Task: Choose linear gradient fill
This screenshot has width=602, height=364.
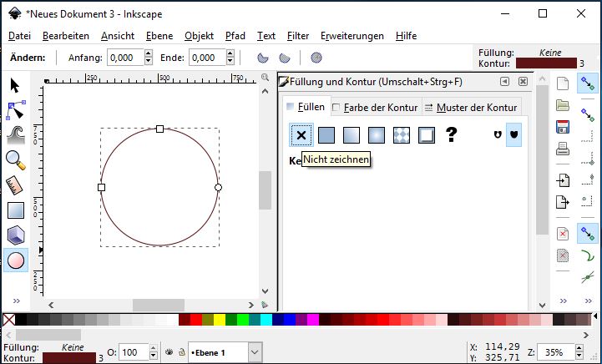Action: 352,135
